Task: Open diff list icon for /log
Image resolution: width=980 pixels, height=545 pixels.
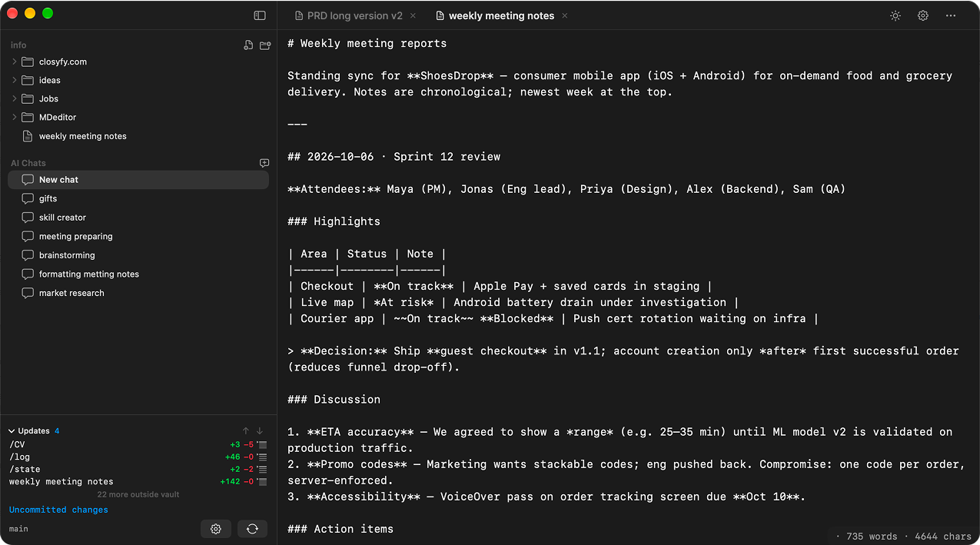Action: [x=262, y=457]
